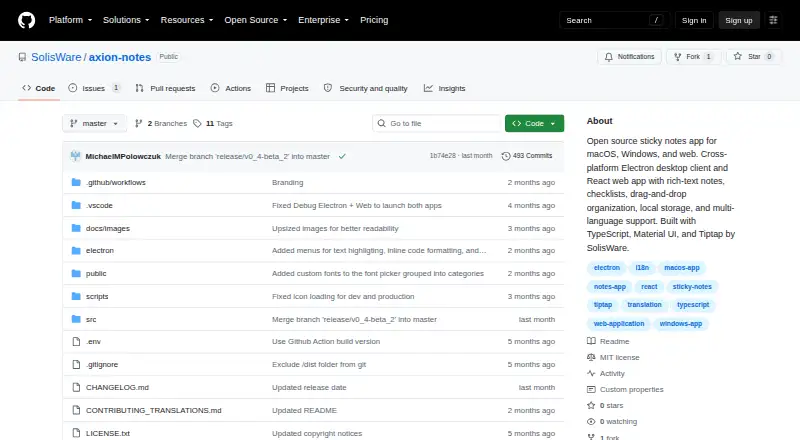Expand the Solutions menu
The image size is (800, 440).
(x=126, y=20)
